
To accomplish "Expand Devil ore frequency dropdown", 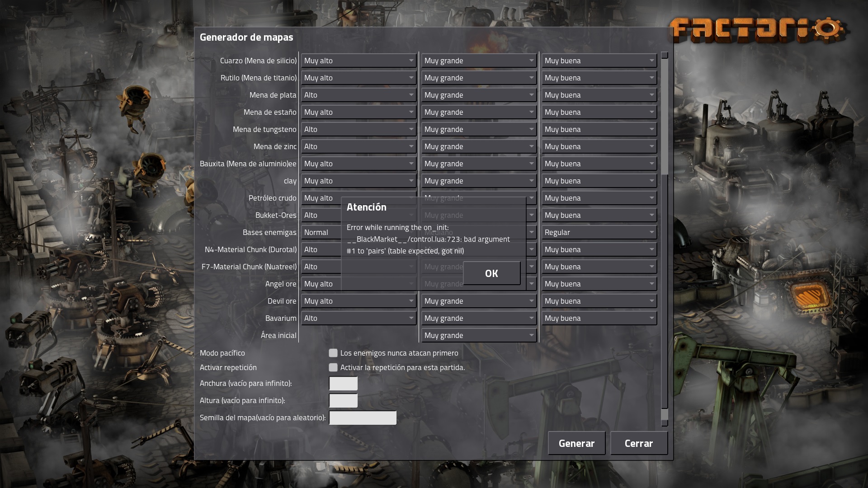I will (x=359, y=301).
